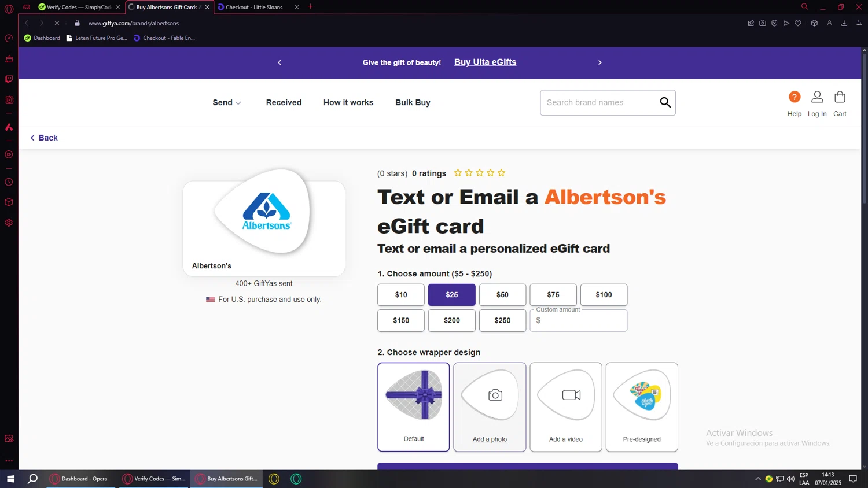Show hidden system tray icons
This screenshot has height=488, width=868.
[757, 479]
